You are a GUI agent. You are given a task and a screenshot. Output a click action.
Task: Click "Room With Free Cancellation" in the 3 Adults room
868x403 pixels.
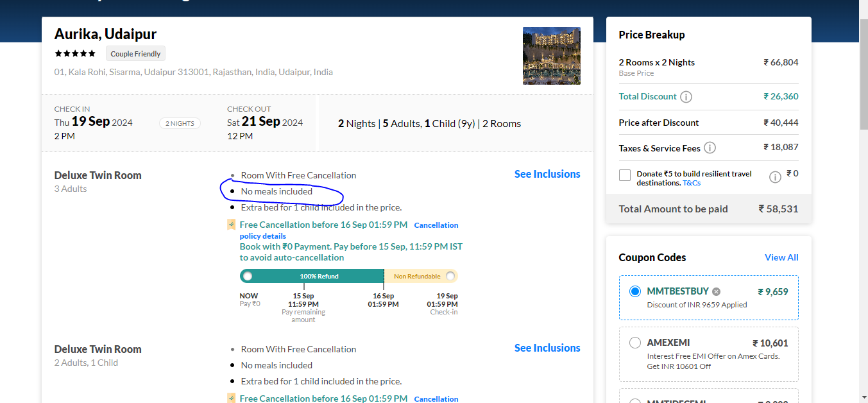pyautogui.click(x=298, y=175)
